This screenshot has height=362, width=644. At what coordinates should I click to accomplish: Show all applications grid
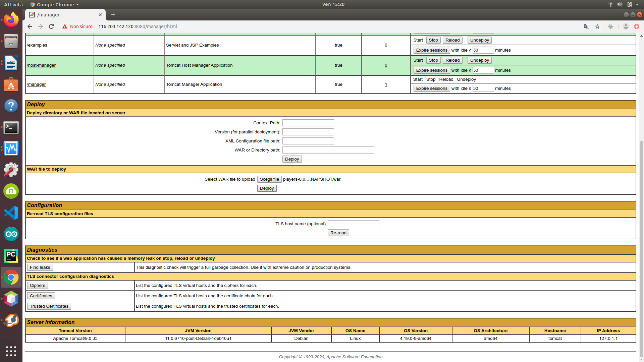click(11, 351)
